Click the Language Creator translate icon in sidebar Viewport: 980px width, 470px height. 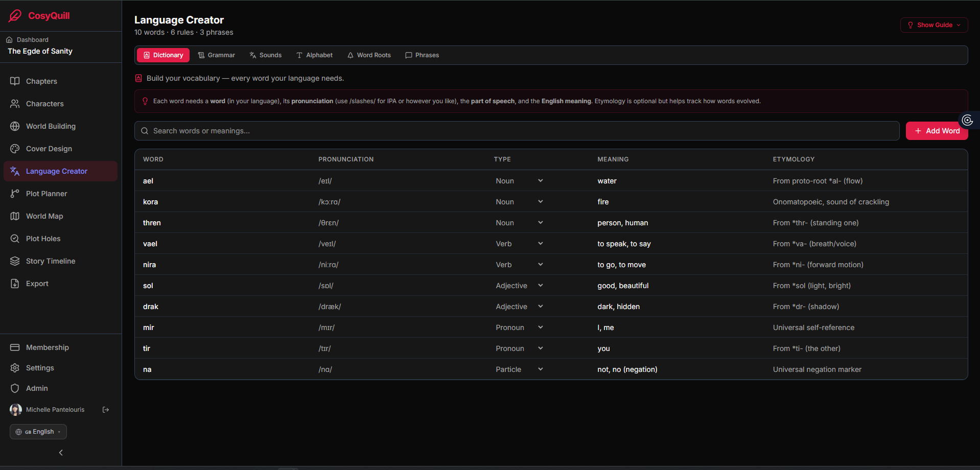[15, 171]
